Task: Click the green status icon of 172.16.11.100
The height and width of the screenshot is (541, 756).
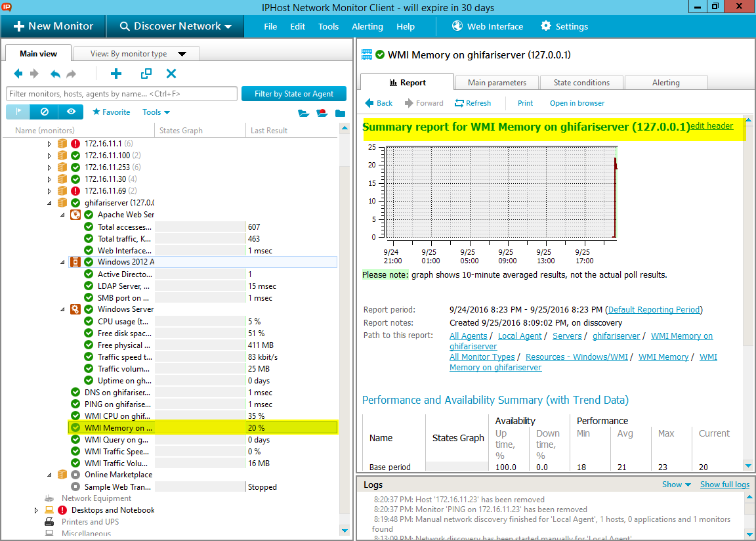Action: tap(75, 155)
